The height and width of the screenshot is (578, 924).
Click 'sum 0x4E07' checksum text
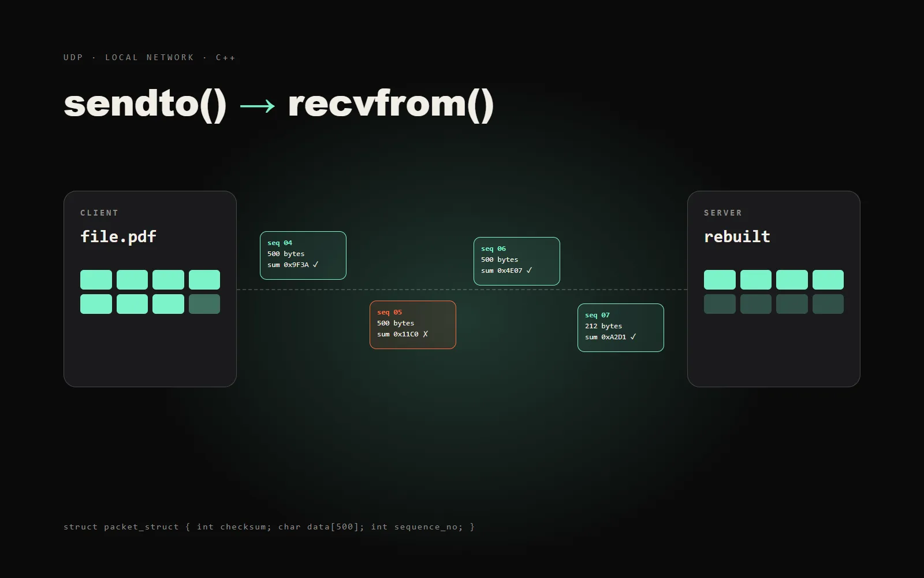coord(502,271)
